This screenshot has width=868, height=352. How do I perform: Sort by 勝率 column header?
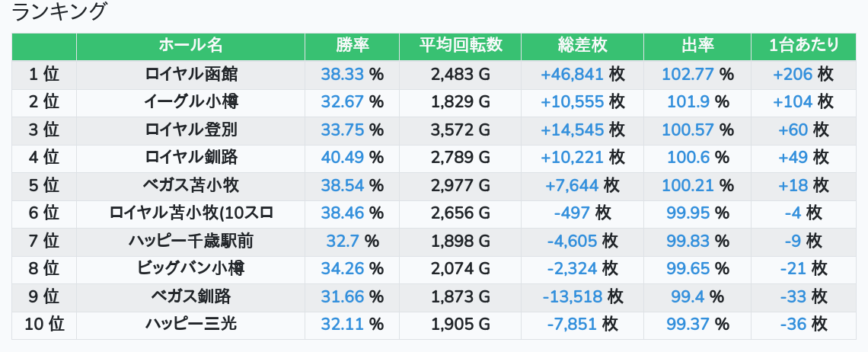coord(352,46)
